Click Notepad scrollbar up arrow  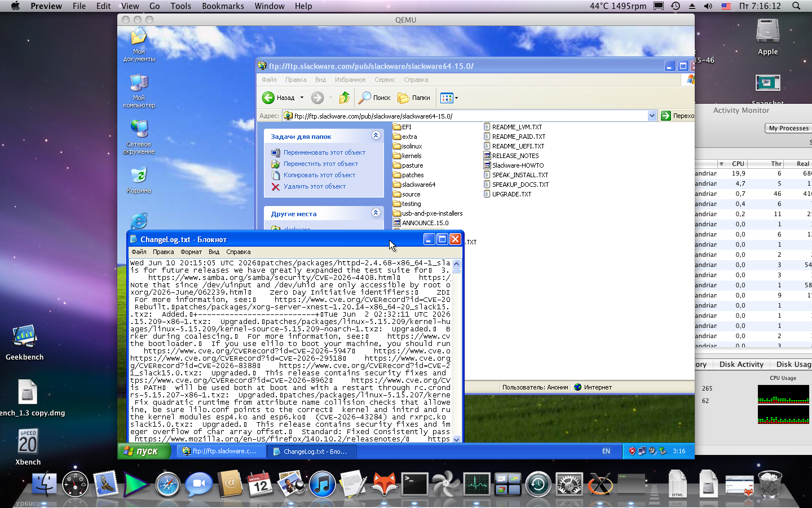[x=457, y=264]
